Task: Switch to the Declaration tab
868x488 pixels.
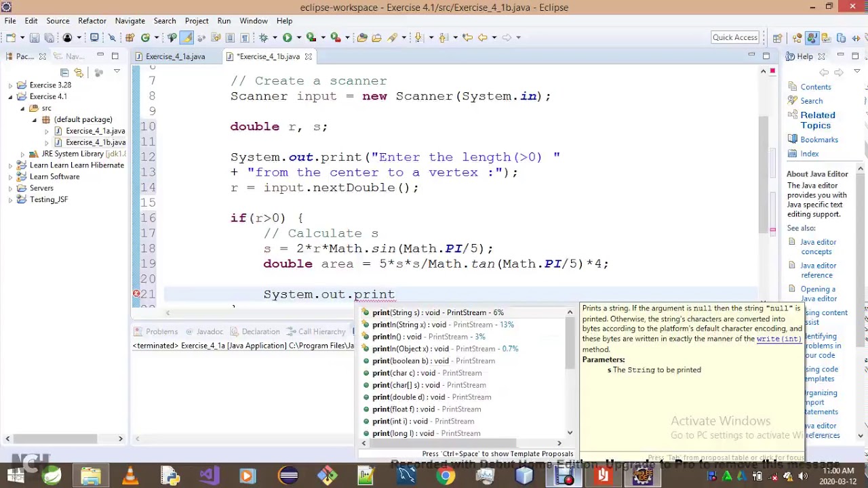Action: (255, 331)
